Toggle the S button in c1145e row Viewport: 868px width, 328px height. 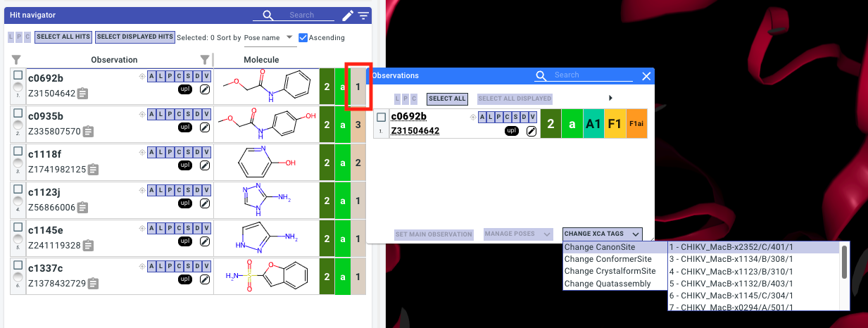coord(188,228)
